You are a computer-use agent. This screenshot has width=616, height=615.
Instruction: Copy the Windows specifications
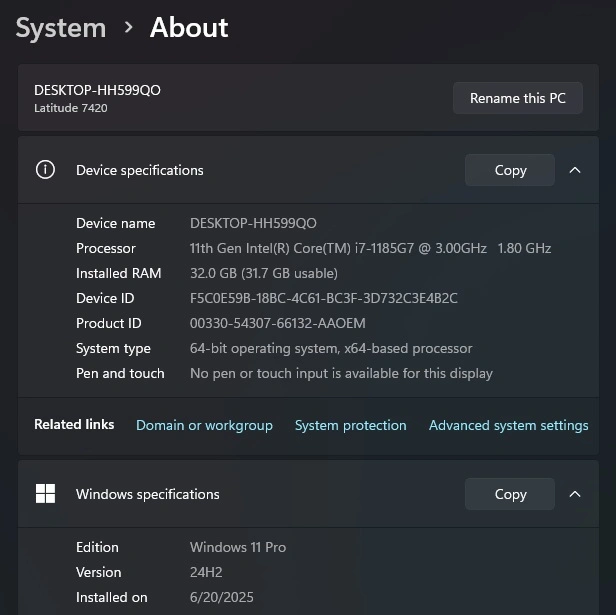509,494
